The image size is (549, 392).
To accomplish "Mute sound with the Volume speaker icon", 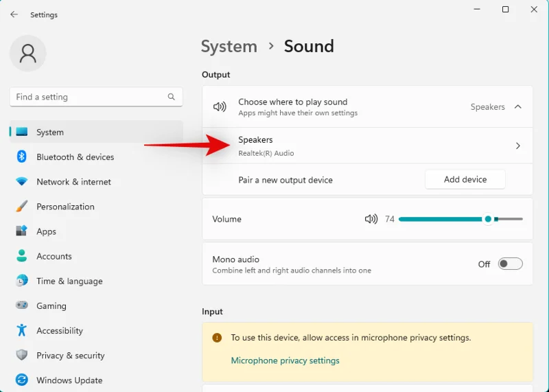I will [x=371, y=219].
